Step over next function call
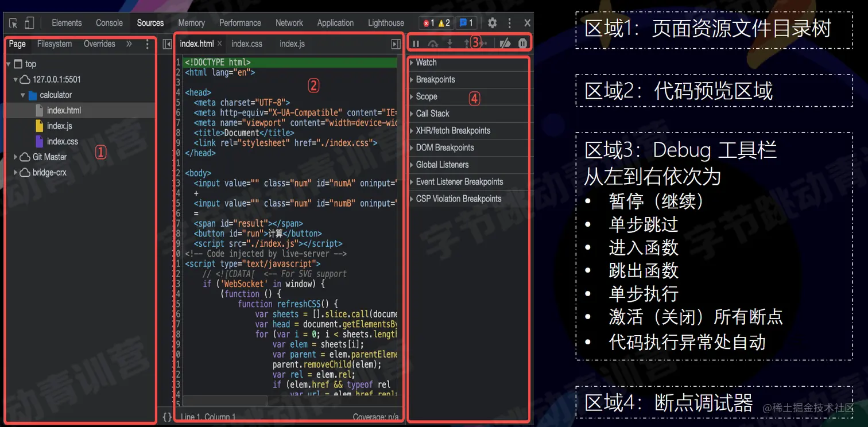This screenshot has width=868, height=427. point(433,44)
